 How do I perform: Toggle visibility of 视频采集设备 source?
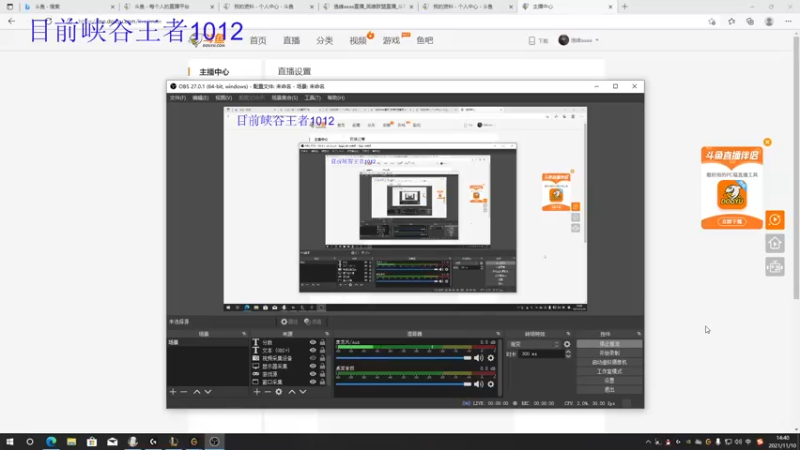(x=313, y=358)
